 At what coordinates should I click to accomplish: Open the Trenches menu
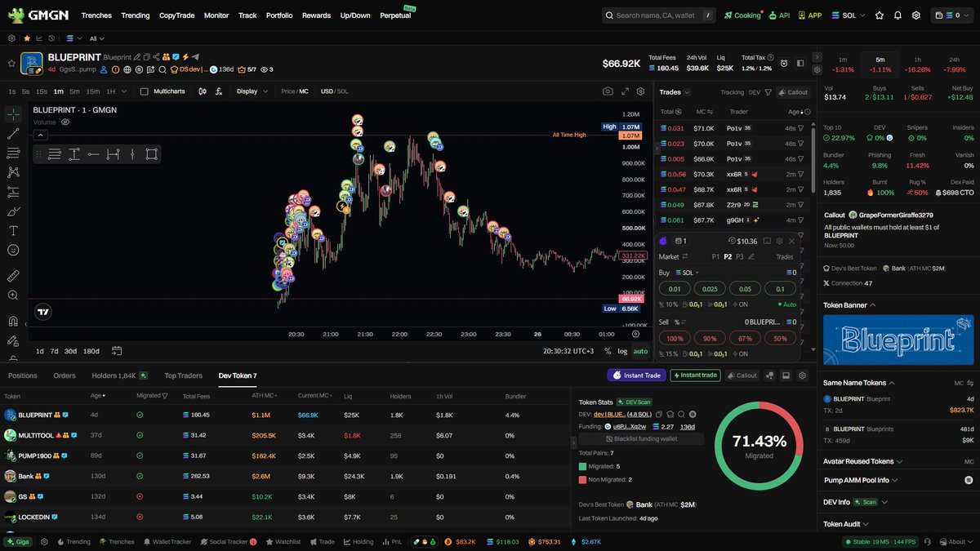(x=97, y=16)
